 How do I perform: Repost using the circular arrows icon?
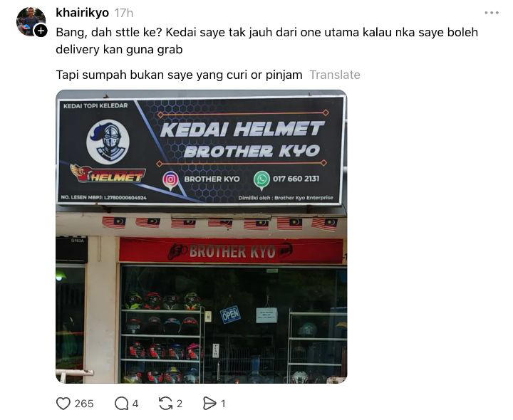(x=165, y=404)
